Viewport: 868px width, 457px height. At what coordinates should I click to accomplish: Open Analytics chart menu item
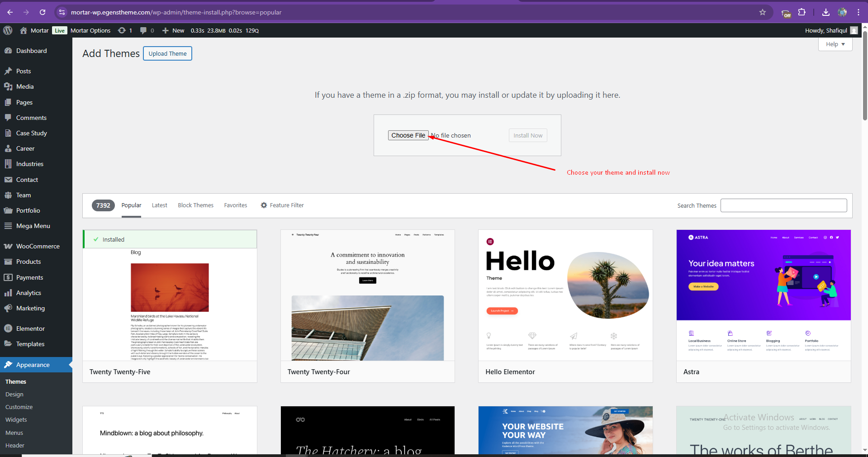(x=36, y=293)
